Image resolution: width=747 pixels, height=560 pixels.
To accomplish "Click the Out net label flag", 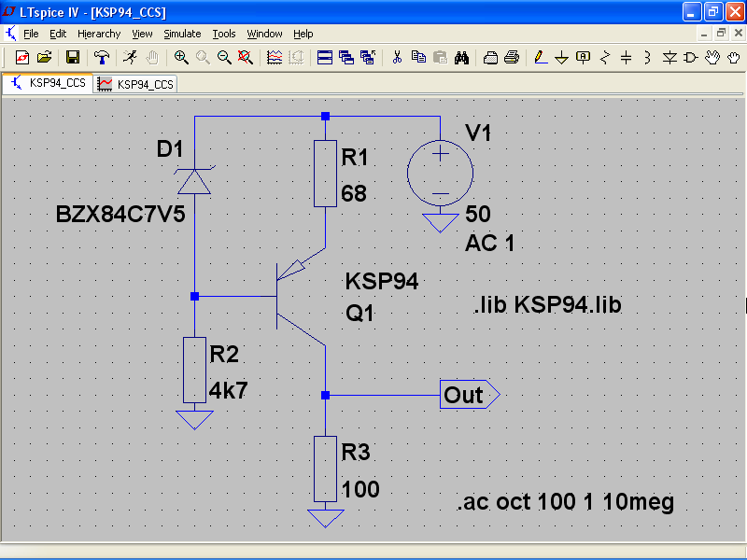I will click(470, 395).
